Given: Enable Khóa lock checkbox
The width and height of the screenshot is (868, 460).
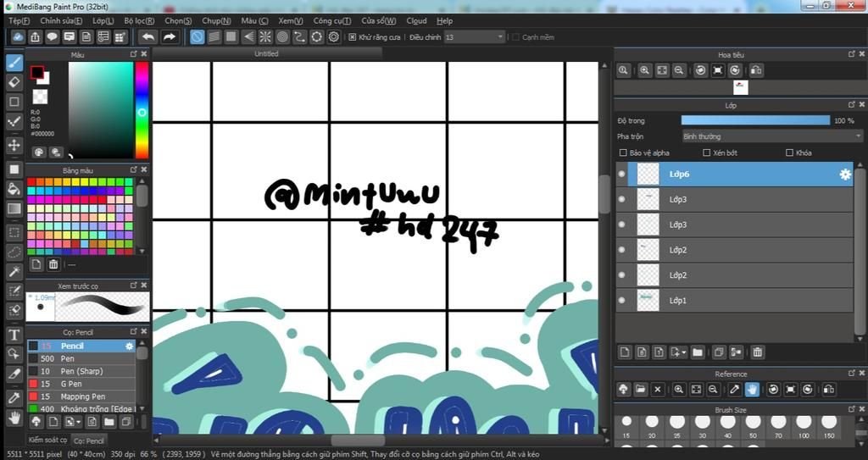Looking at the screenshot, I should 789,152.
